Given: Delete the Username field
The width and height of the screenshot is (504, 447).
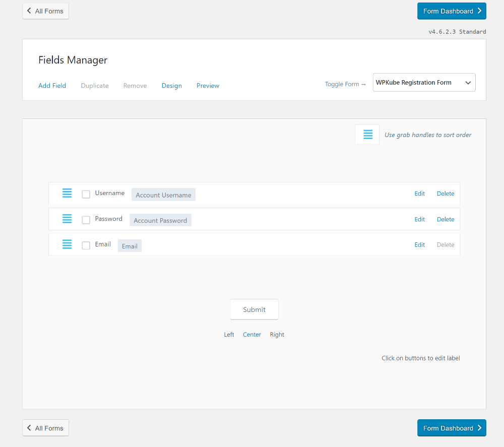Looking at the screenshot, I should click(x=446, y=194).
